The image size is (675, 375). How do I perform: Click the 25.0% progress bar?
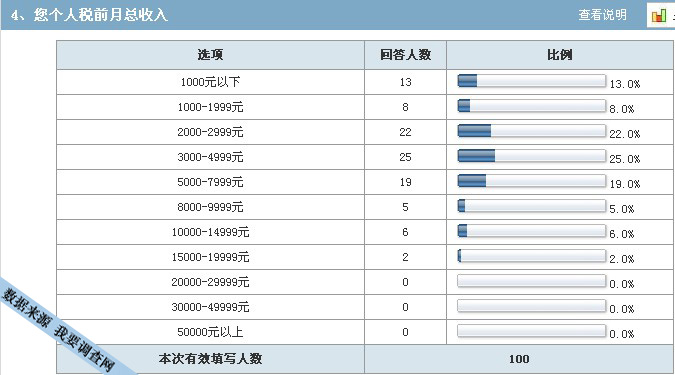pyautogui.click(x=532, y=155)
